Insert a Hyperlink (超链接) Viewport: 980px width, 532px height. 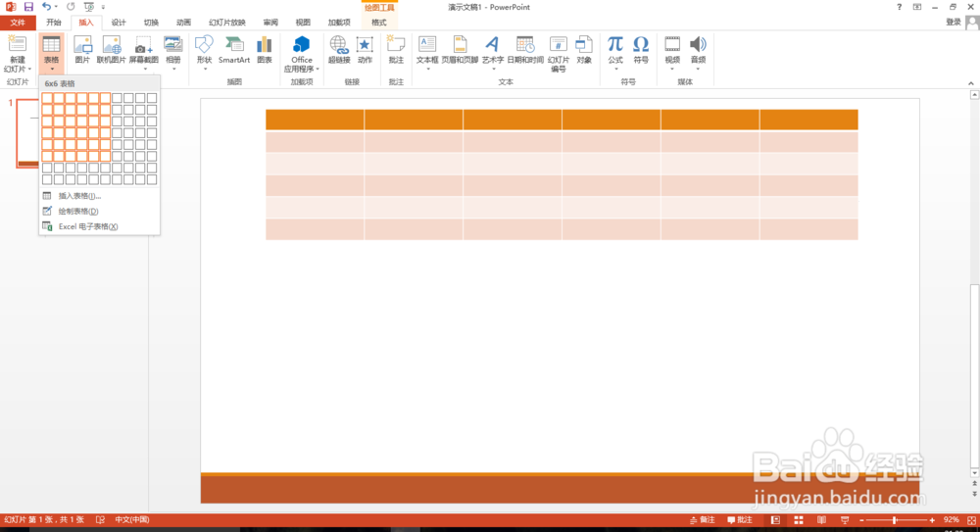339,50
